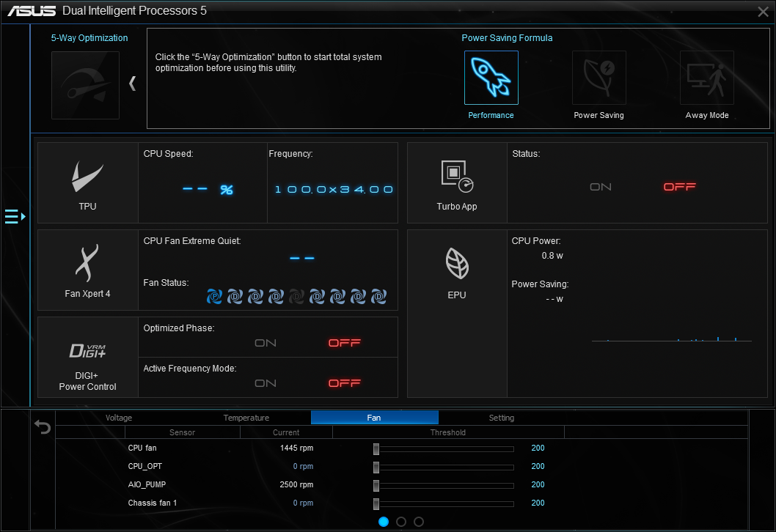The height and width of the screenshot is (532, 776).
Task: Click the Power Saving Formula heading
Action: tap(507, 38)
